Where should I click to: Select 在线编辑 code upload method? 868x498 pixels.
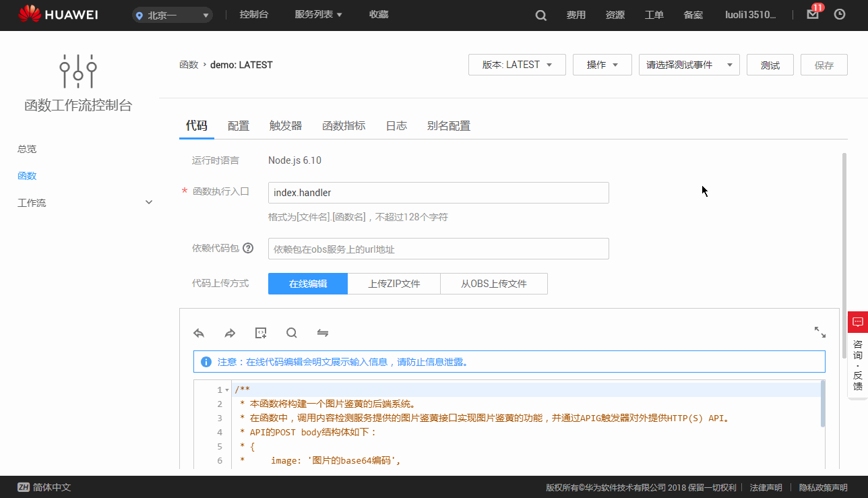coord(307,283)
